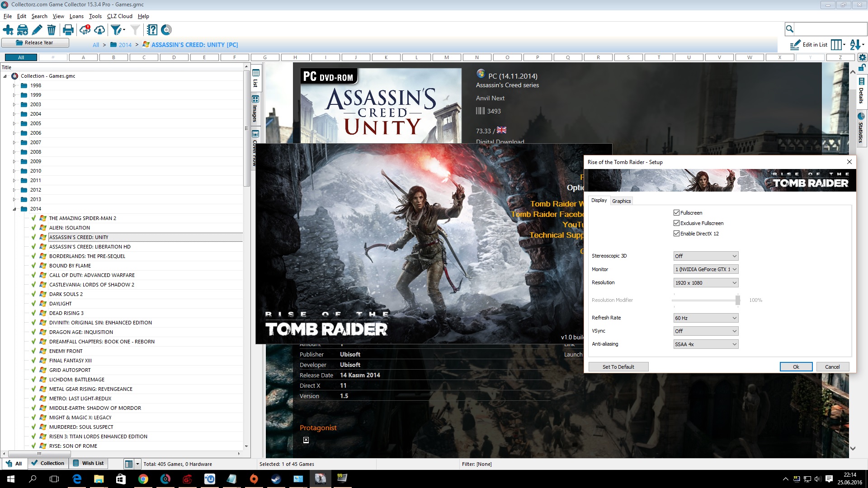The width and height of the screenshot is (868, 488).
Task: Open File Explorer from the taskbar
Action: (99, 479)
